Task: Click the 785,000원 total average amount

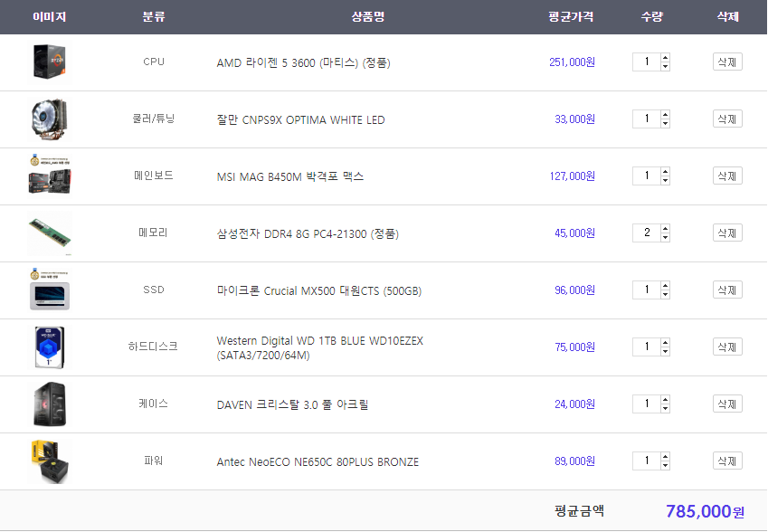Action: coord(705,511)
